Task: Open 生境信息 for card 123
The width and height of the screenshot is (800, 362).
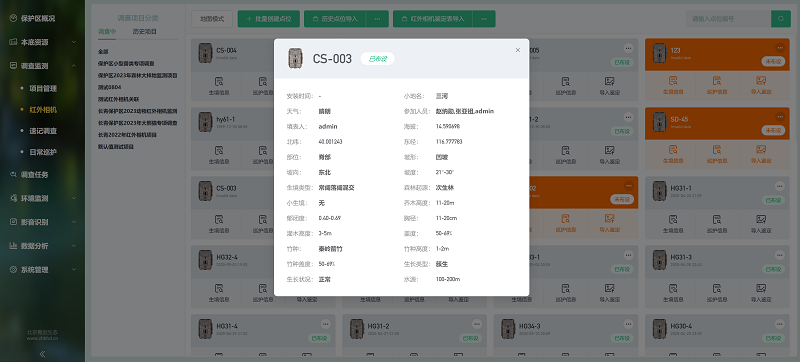Action: 673,86
